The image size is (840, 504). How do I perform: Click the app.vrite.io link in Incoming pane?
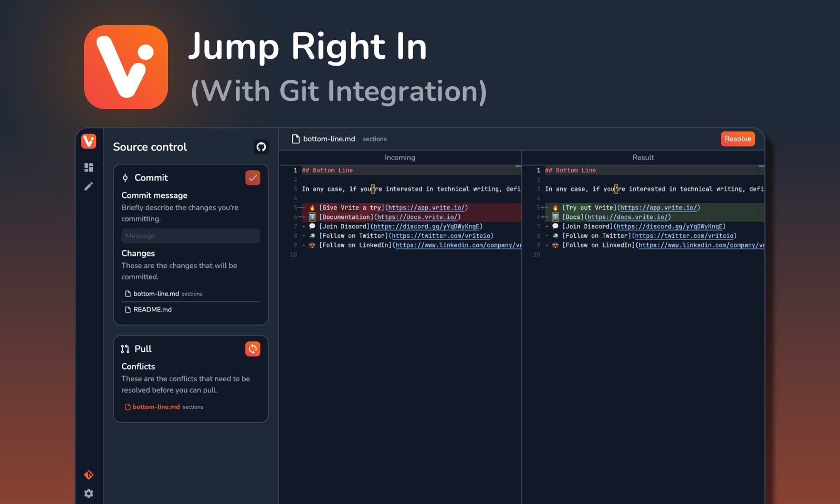[426, 208]
